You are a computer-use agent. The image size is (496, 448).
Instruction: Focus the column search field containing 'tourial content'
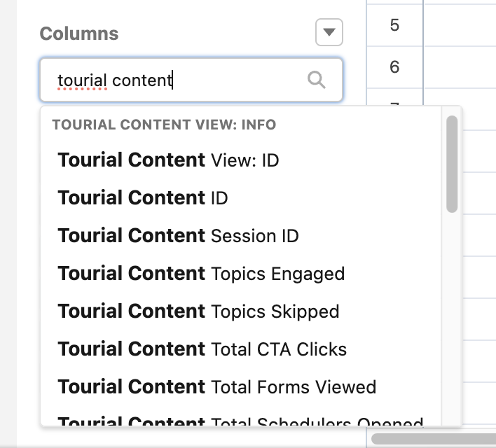point(175,80)
